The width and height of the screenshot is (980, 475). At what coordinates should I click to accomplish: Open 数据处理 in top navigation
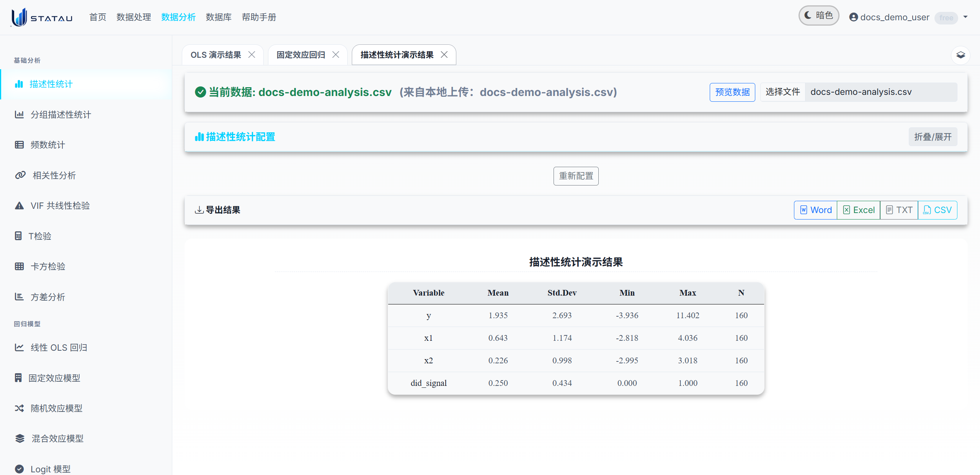click(134, 17)
